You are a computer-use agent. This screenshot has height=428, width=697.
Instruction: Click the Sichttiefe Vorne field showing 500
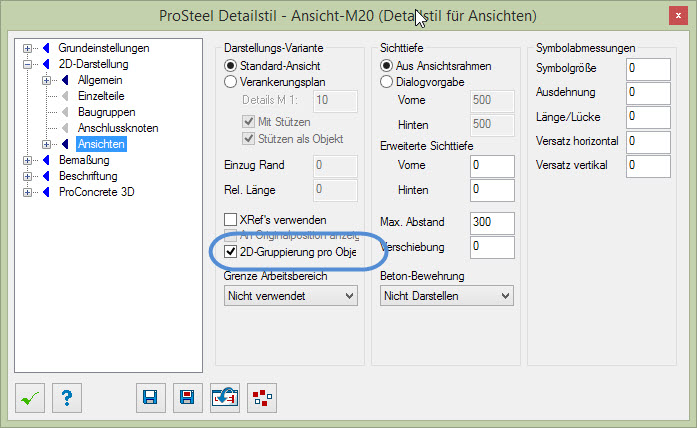click(493, 101)
